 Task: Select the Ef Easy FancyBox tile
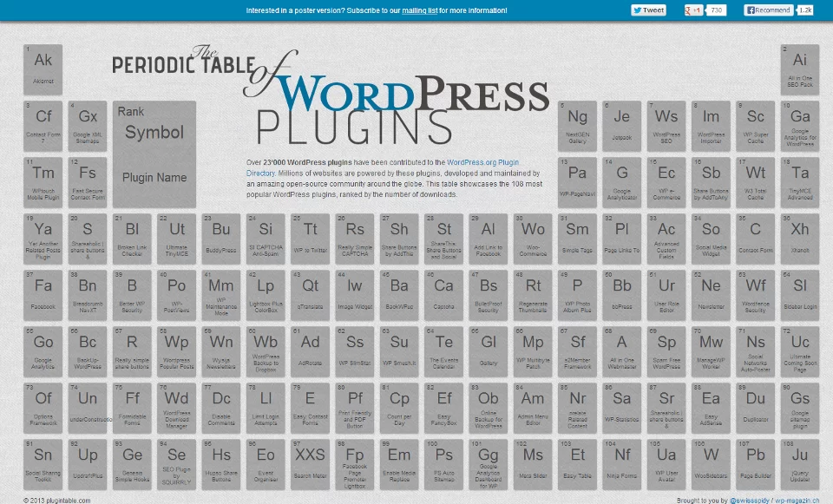coord(443,408)
